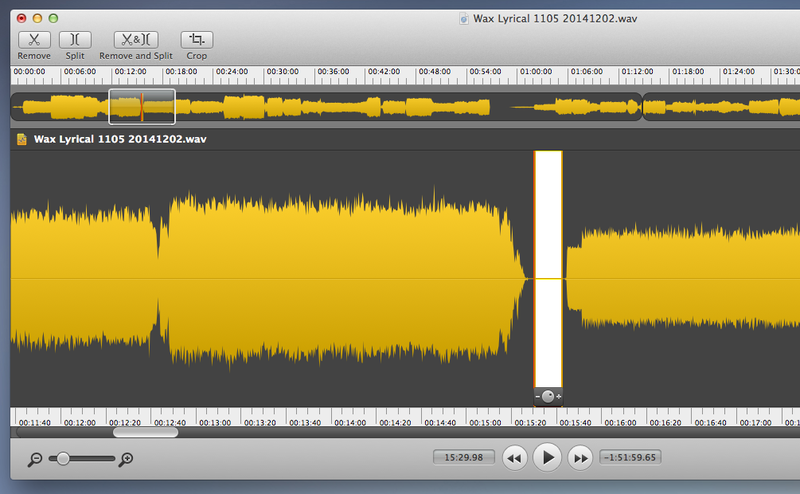The height and width of the screenshot is (494, 800).
Task: Start playback with the Play button
Action: click(x=547, y=458)
